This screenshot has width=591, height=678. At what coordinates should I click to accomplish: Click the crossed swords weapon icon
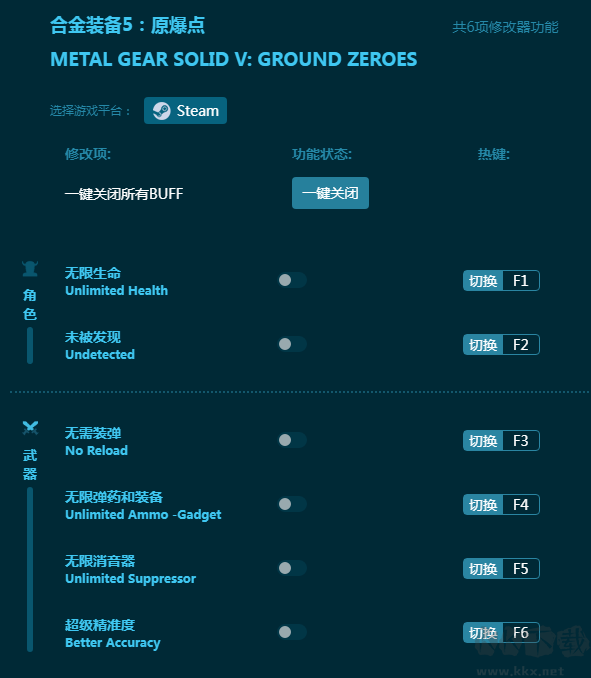coord(30,428)
